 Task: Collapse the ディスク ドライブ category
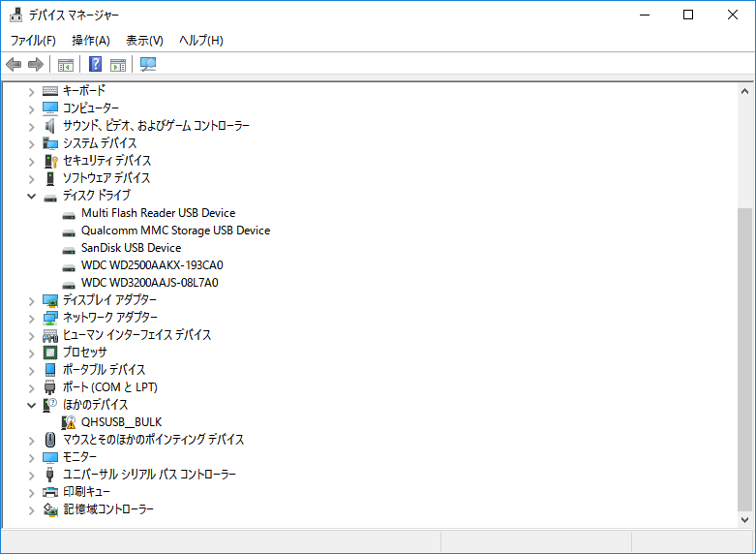(31, 196)
